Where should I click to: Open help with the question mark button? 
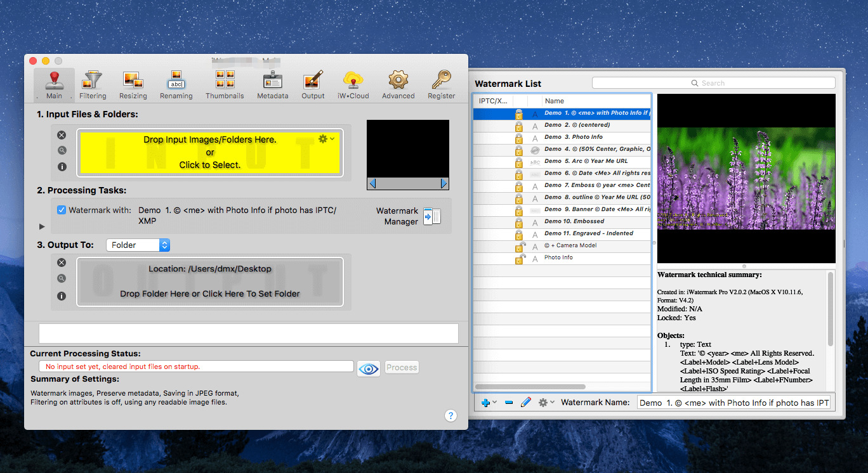[450, 416]
